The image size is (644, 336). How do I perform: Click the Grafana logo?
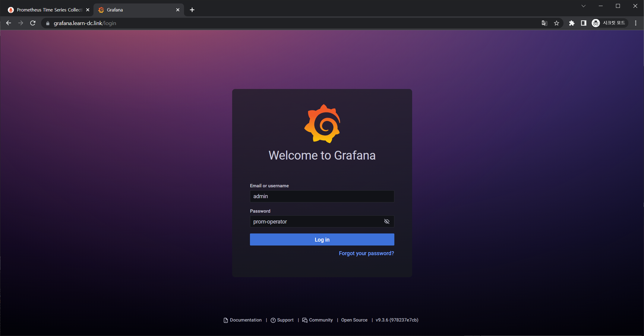(322, 124)
